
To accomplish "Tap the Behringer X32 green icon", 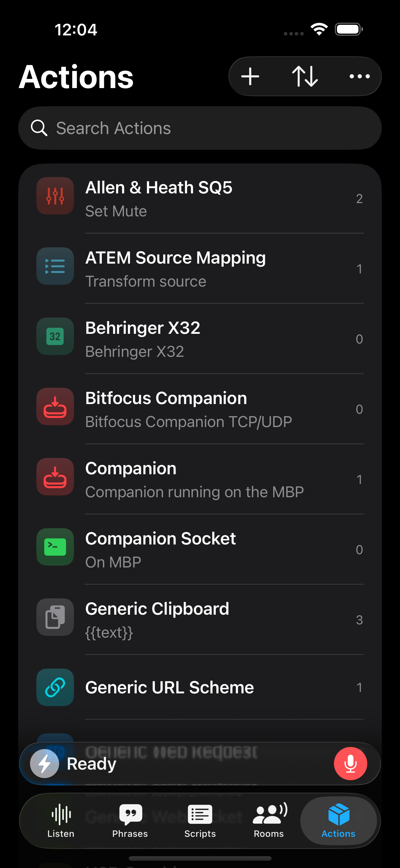I will click(x=55, y=336).
